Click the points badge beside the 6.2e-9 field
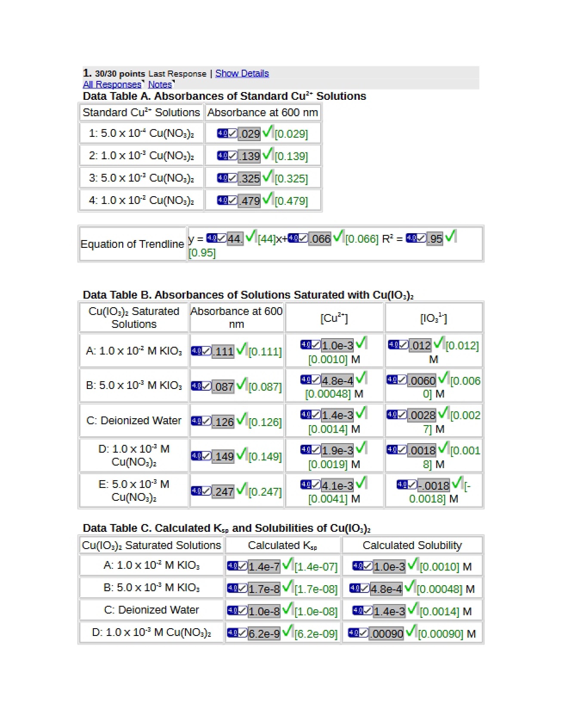The width and height of the screenshot is (562, 728). pyautogui.click(x=237, y=633)
